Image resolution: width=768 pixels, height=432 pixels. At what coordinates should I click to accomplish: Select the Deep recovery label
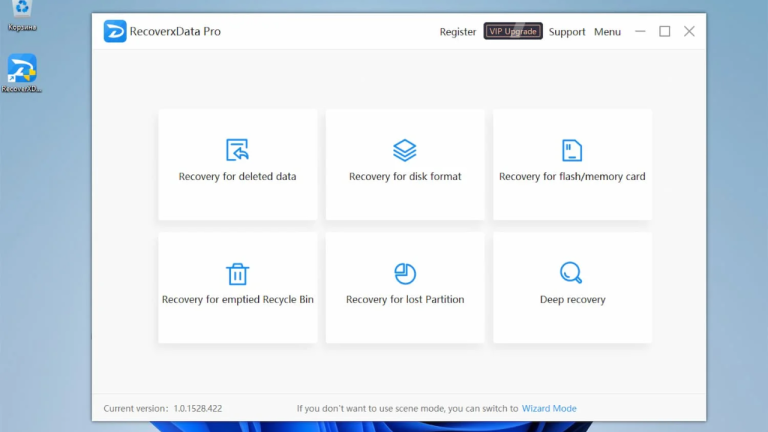tap(573, 299)
